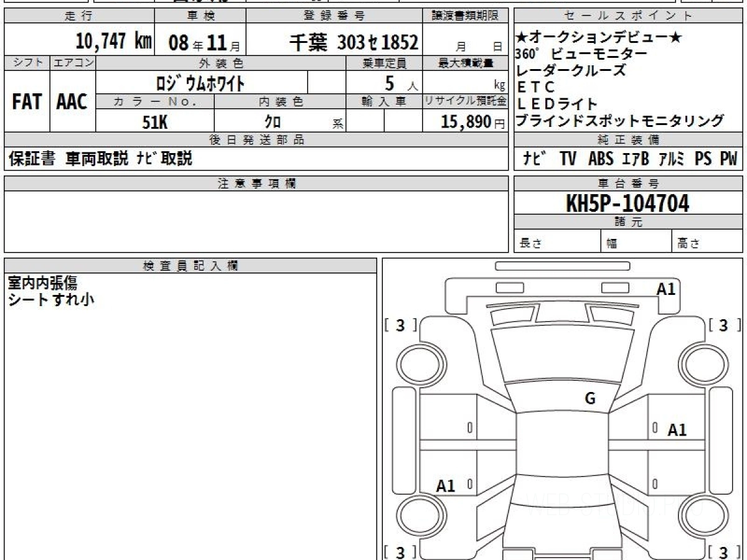
Task: Select the 車台番号 section header
Action: (x=628, y=183)
